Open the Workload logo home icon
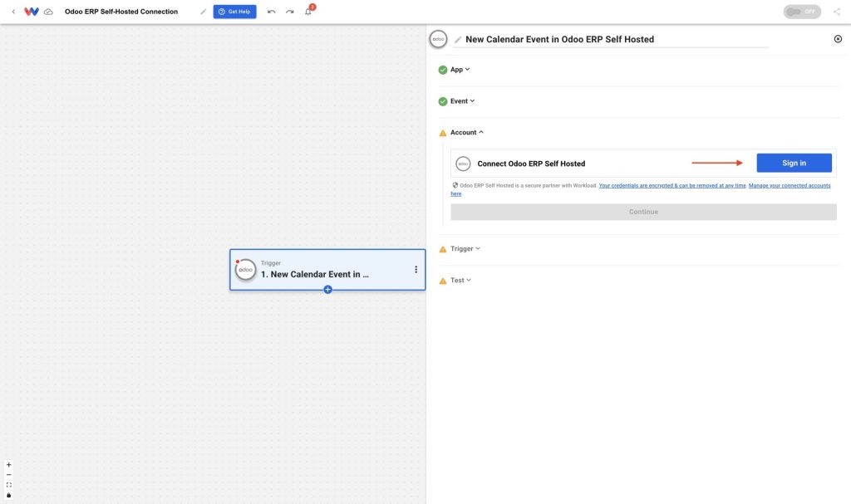Screen dimensions: 851x504 [32, 12]
